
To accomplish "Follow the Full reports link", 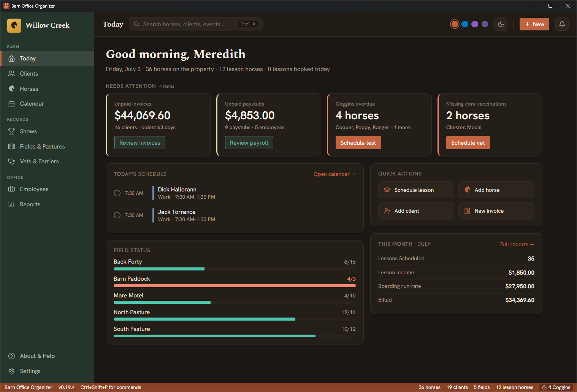I will 517,244.
